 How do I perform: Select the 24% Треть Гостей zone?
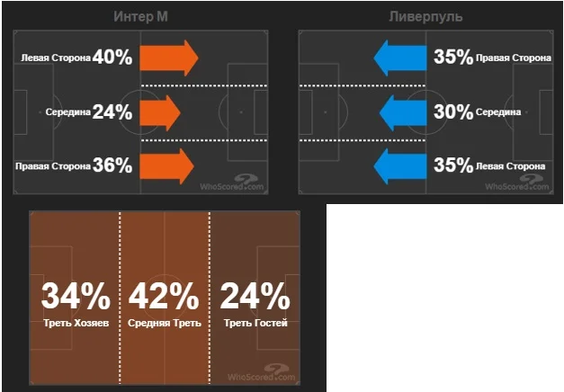[255, 301]
